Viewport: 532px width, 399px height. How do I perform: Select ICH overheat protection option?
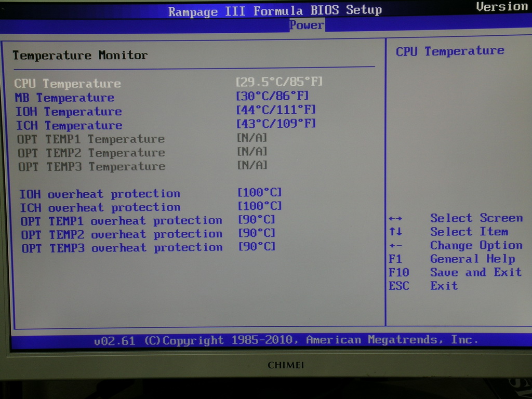[100, 208]
